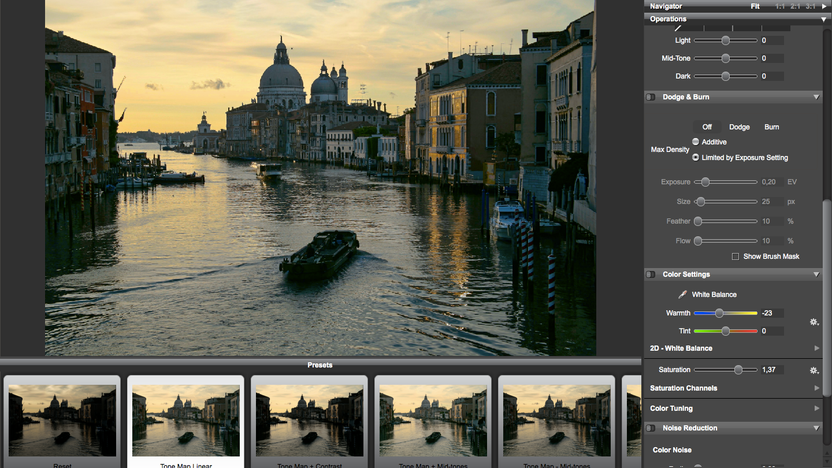Select the Additive max density option
The height and width of the screenshot is (468, 832).
[695, 142]
